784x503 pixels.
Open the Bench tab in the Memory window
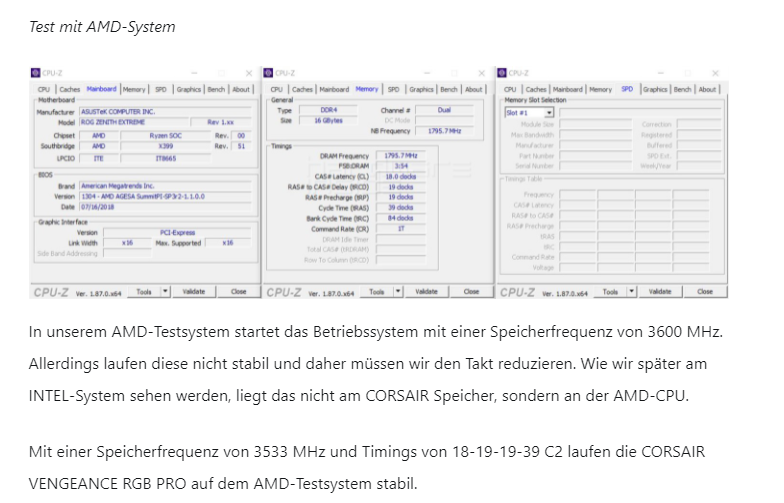click(x=449, y=90)
